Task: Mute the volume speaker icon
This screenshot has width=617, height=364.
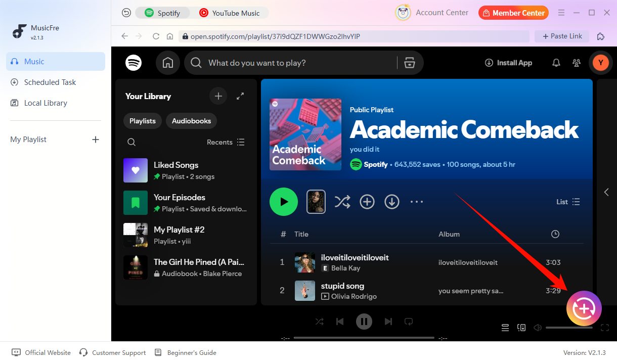Action: point(538,328)
